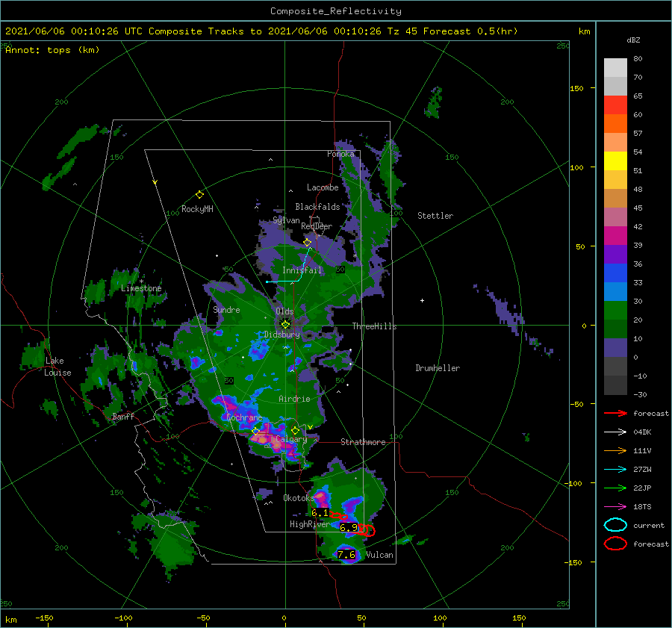Click the Innisfail city label
The height and width of the screenshot is (628, 672).
(x=302, y=270)
